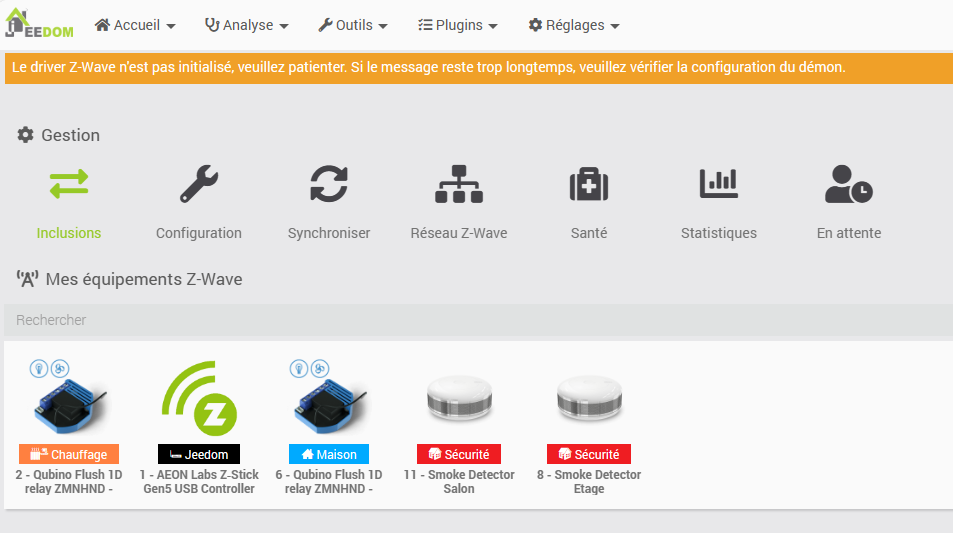
Task: Click the Mes équipements Z-Wave antenna icon
Action: pos(27,279)
